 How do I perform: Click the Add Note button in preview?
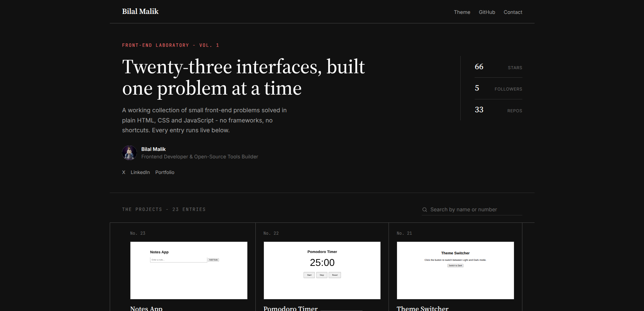point(213,260)
